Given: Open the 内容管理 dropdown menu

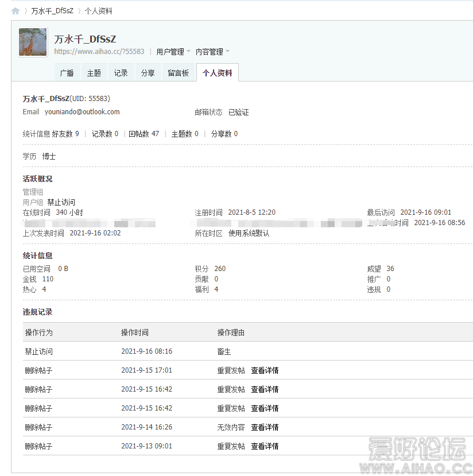Looking at the screenshot, I should (x=210, y=51).
